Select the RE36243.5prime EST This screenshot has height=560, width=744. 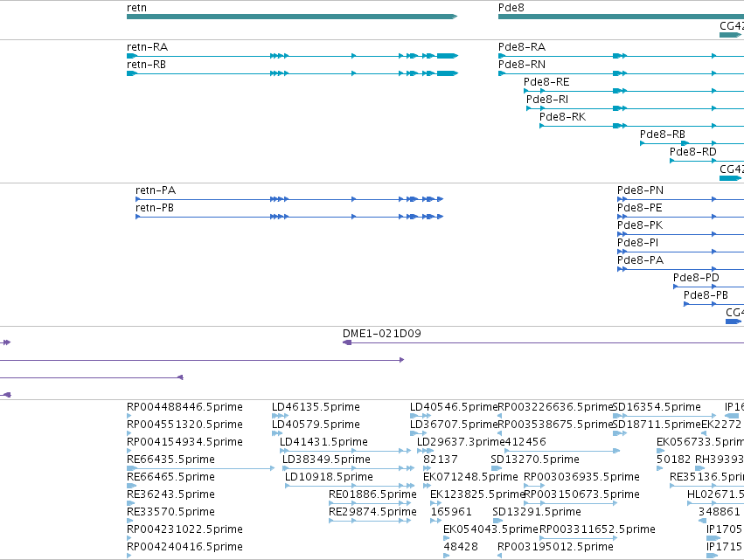click(x=130, y=503)
